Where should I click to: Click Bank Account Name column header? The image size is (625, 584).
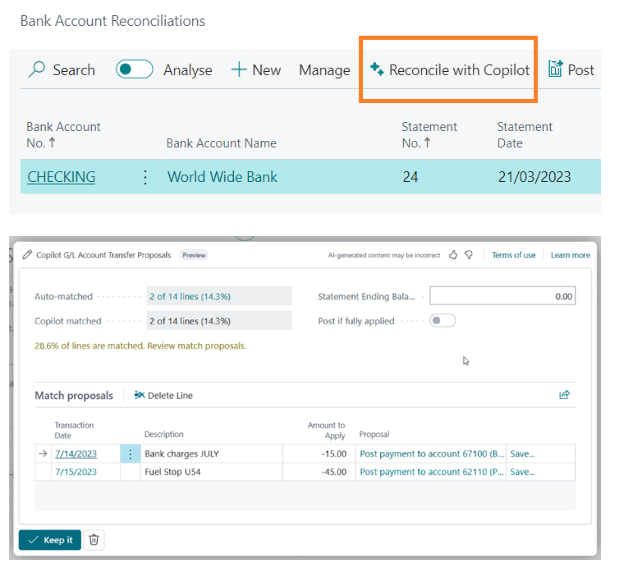pos(221,143)
